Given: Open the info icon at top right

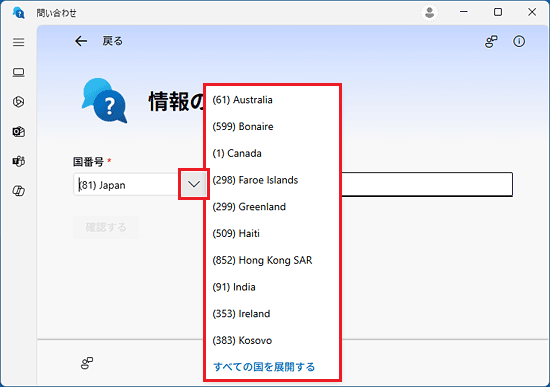Looking at the screenshot, I should pyautogui.click(x=519, y=41).
